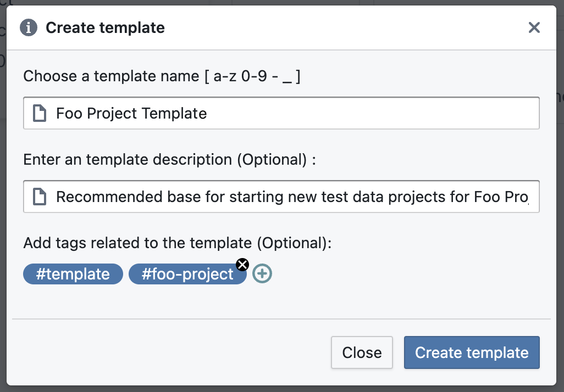Click the Choose a template name label
This screenshot has width=564, height=392.
pyautogui.click(x=162, y=76)
